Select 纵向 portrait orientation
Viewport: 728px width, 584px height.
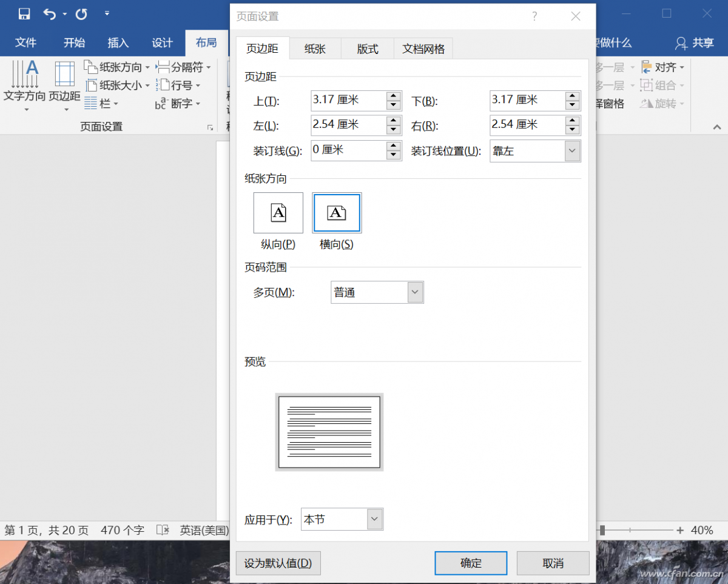point(278,213)
